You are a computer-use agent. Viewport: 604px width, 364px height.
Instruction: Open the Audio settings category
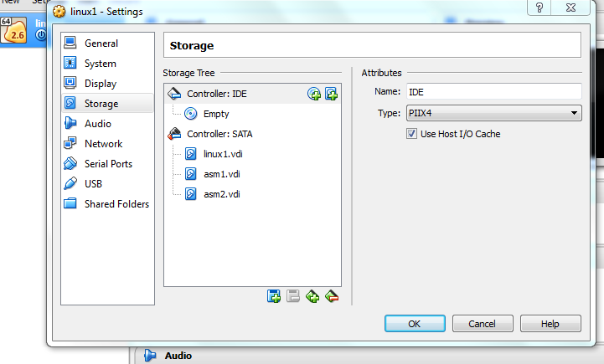point(107,123)
